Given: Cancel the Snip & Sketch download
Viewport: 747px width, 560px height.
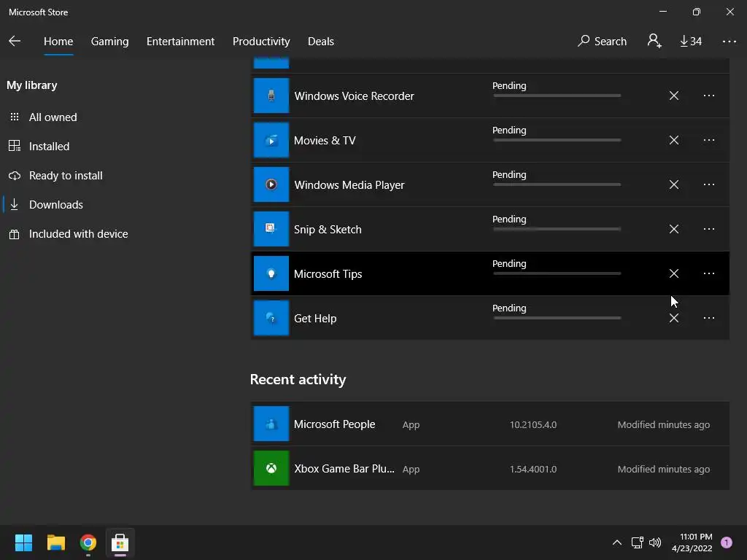Looking at the screenshot, I should [673, 229].
